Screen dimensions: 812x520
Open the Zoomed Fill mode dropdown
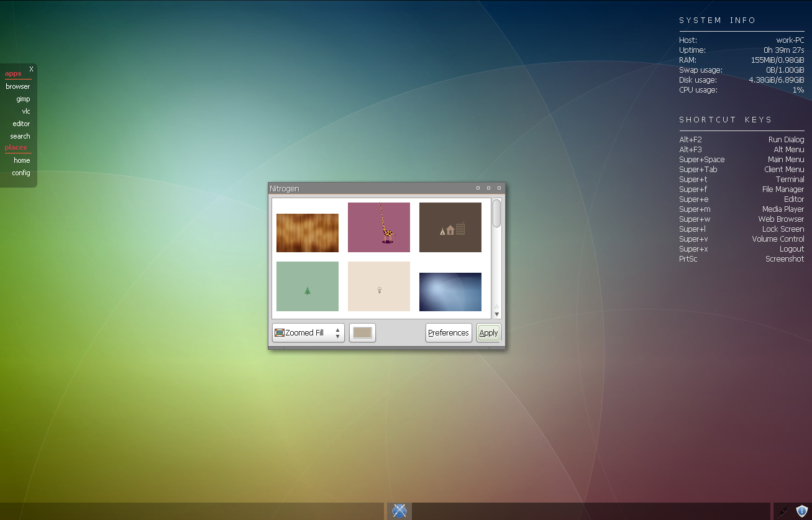308,333
